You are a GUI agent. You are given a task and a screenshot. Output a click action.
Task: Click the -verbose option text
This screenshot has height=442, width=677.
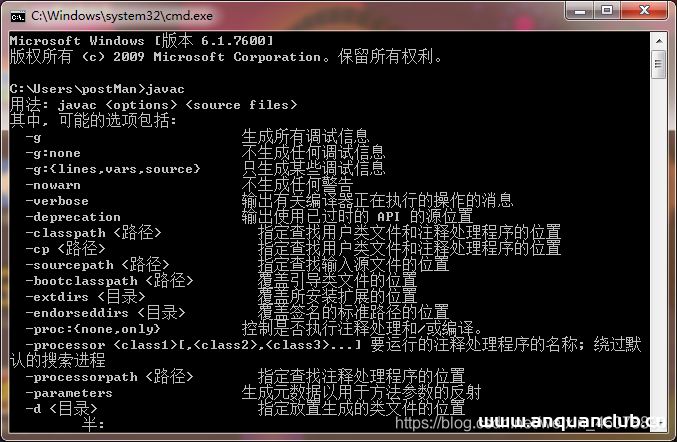pyautogui.click(x=57, y=201)
